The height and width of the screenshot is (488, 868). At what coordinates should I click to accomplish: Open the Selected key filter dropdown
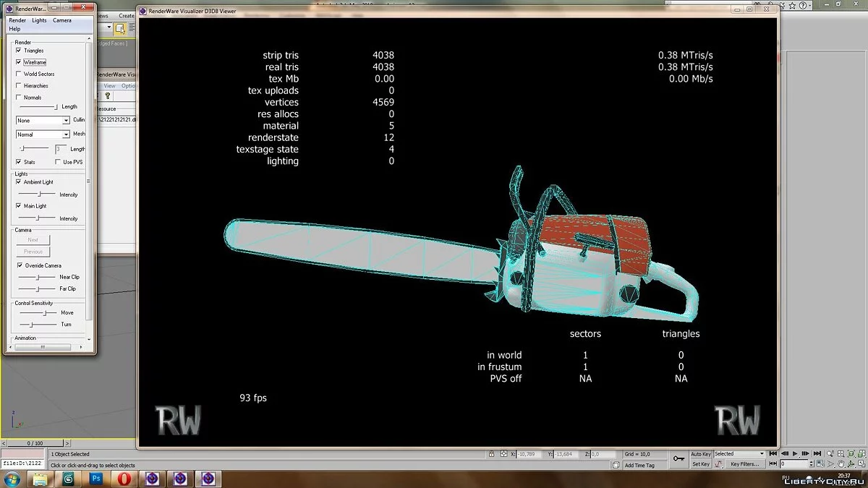pos(739,454)
